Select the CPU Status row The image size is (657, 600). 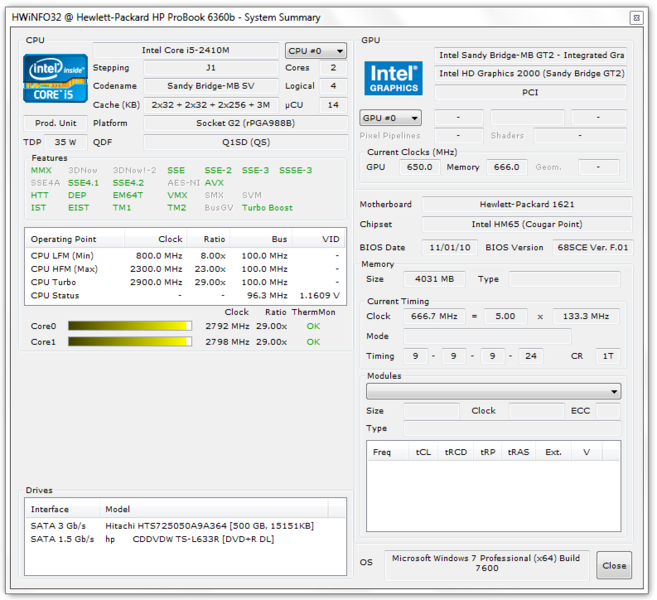point(185,295)
